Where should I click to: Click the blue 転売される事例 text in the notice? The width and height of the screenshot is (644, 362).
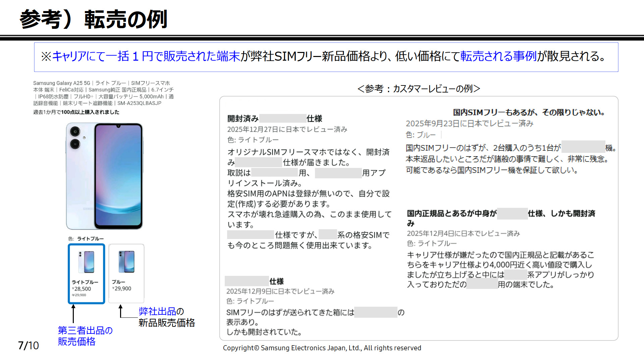[x=498, y=56]
